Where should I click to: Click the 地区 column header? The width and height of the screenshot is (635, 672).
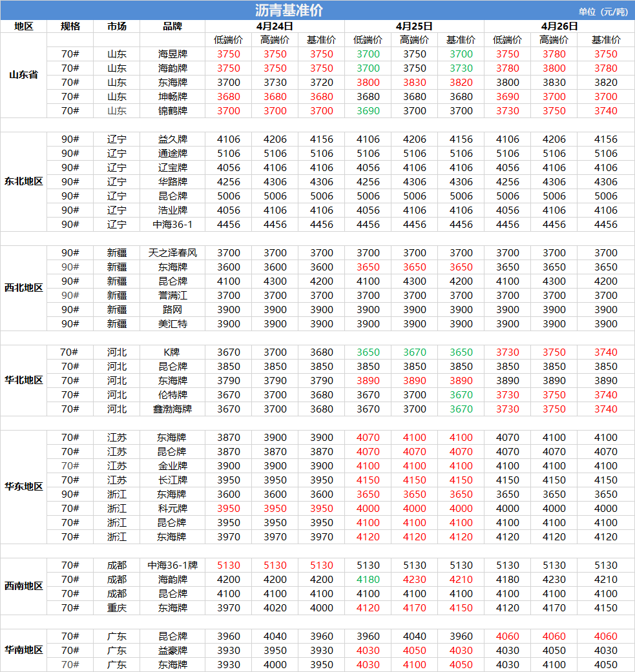click(x=23, y=26)
